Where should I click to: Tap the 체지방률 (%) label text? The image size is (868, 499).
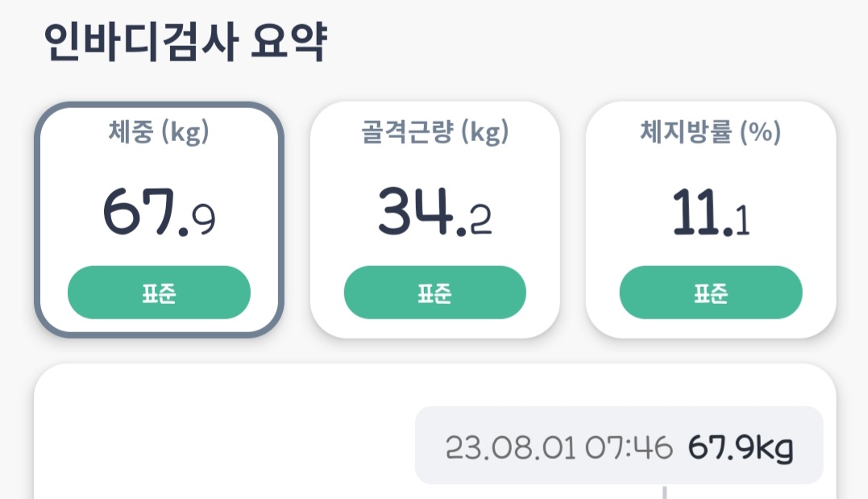[711, 133]
